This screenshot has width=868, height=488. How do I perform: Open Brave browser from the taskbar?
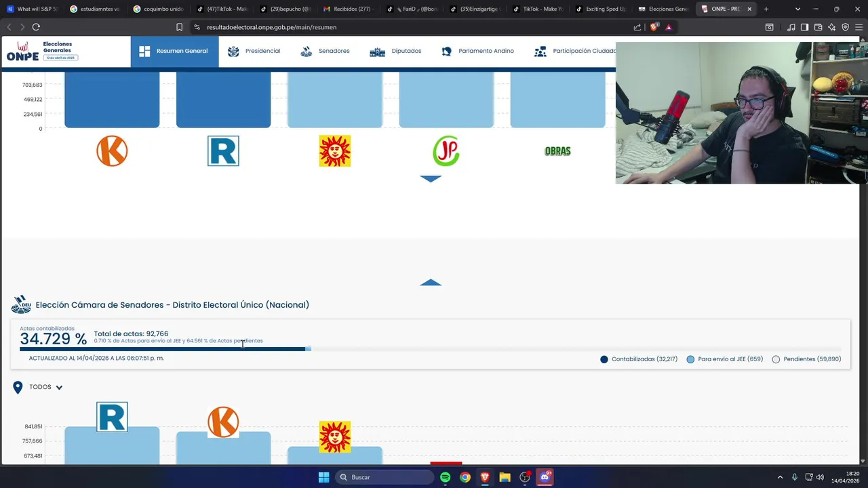(x=485, y=477)
